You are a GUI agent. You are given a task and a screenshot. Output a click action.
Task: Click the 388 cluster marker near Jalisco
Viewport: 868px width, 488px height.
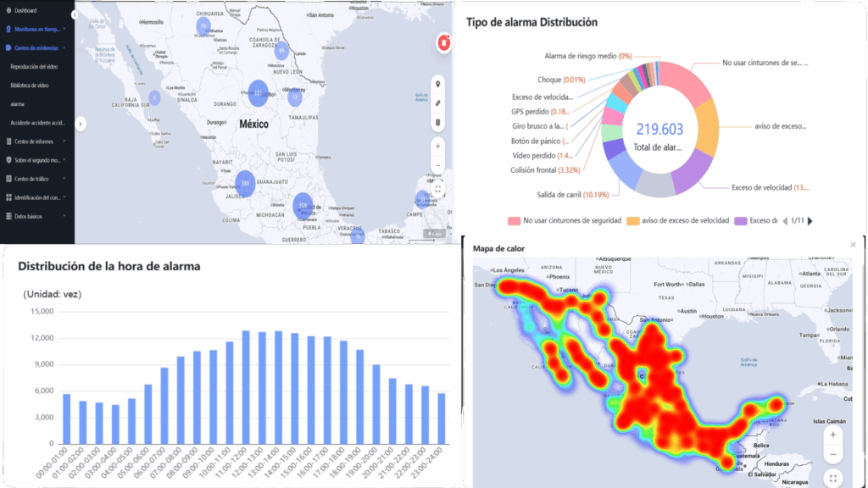[245, 184]
